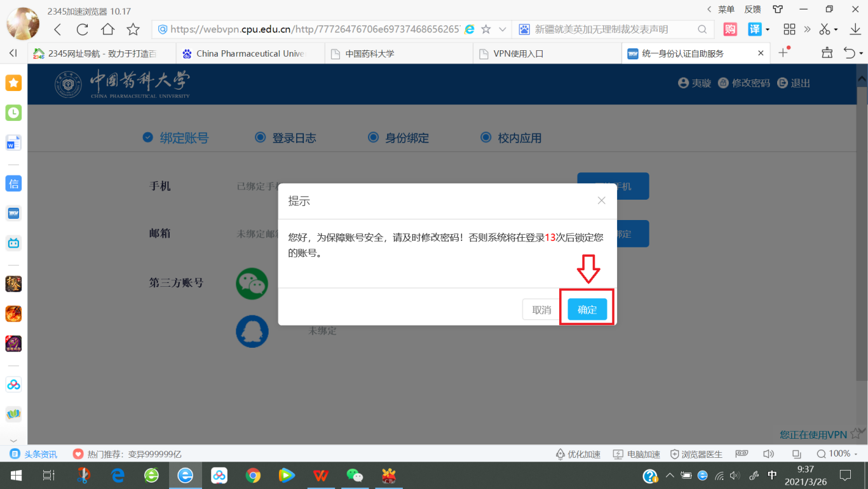The height and width of the screenshot is (489, 868).
Task: Click the 确定 button in dialog
Action: (x=587, y=310)
